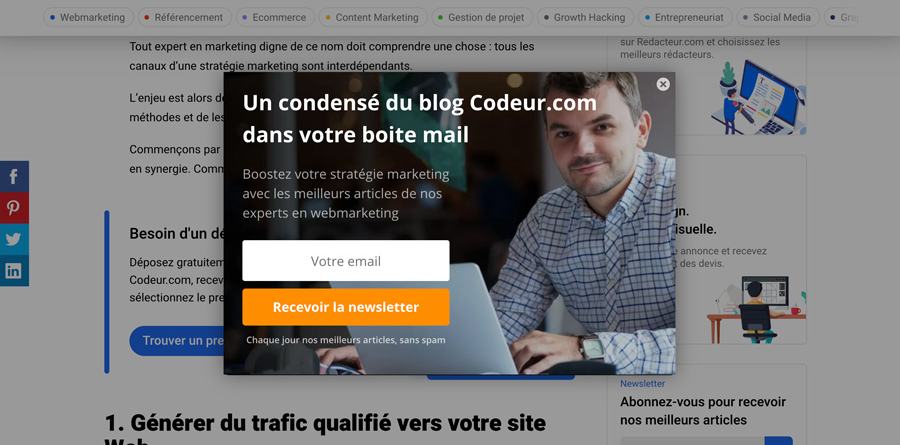Close the newsletter popup
Screen dimensions: 900x445
663,84
